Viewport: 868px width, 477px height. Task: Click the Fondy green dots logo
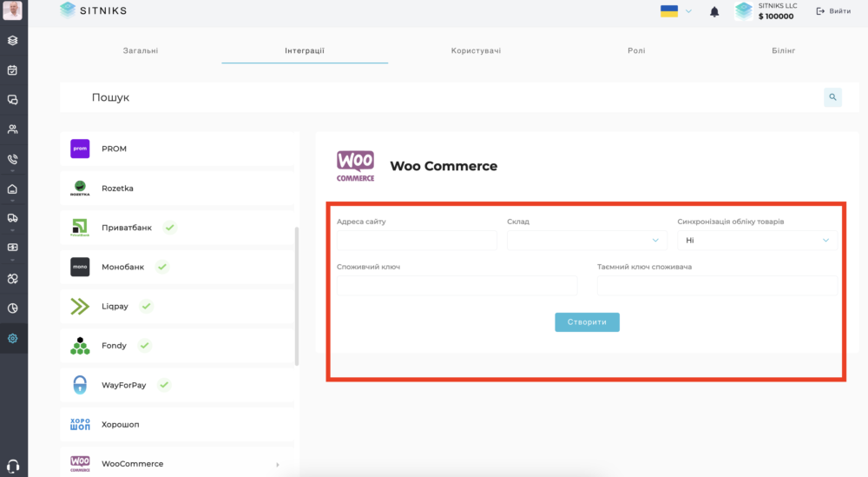click(80, 346)
